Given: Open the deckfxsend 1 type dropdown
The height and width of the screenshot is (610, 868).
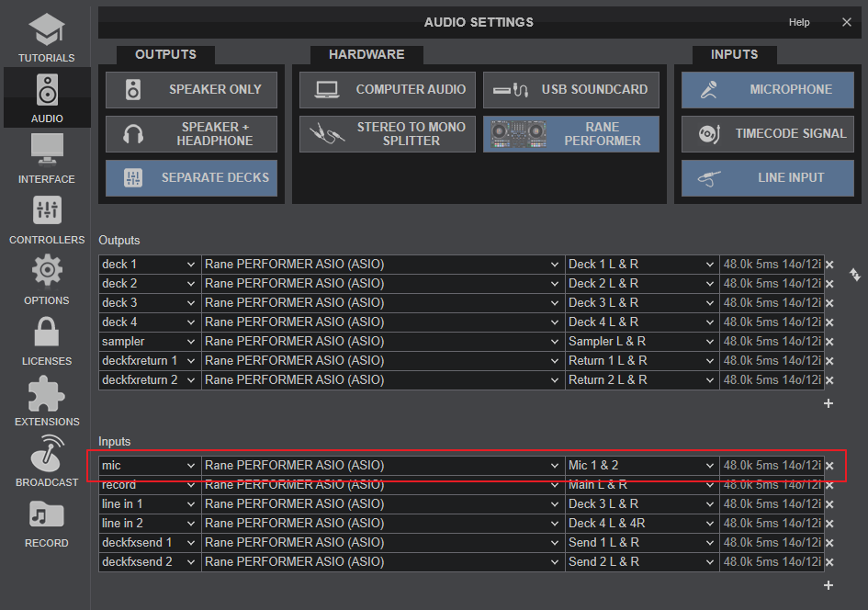Looking at the screenshot, I should pyautogui.click(x=150, y=544).
